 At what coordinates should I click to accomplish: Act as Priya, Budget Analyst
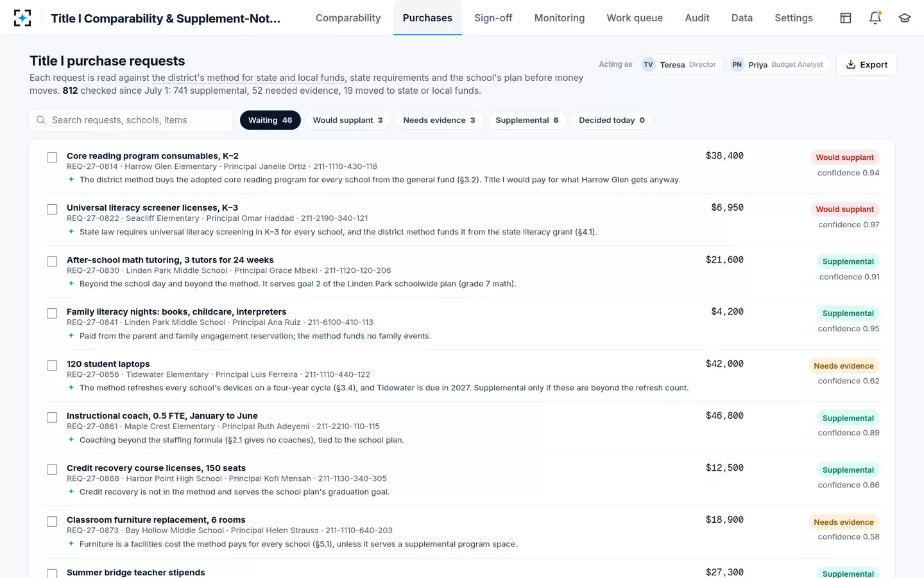pyautogui.click(x=779, y=64)
